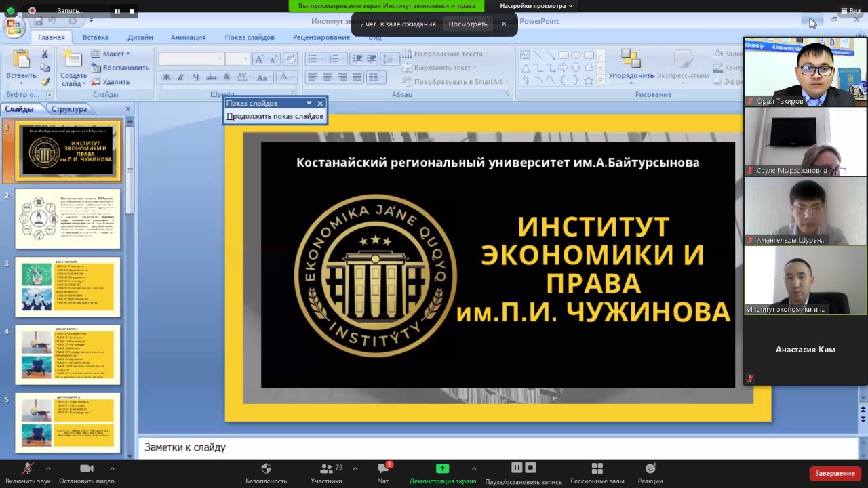Open the font name combo box
The image size is (868, 488).
click(191, 59)
